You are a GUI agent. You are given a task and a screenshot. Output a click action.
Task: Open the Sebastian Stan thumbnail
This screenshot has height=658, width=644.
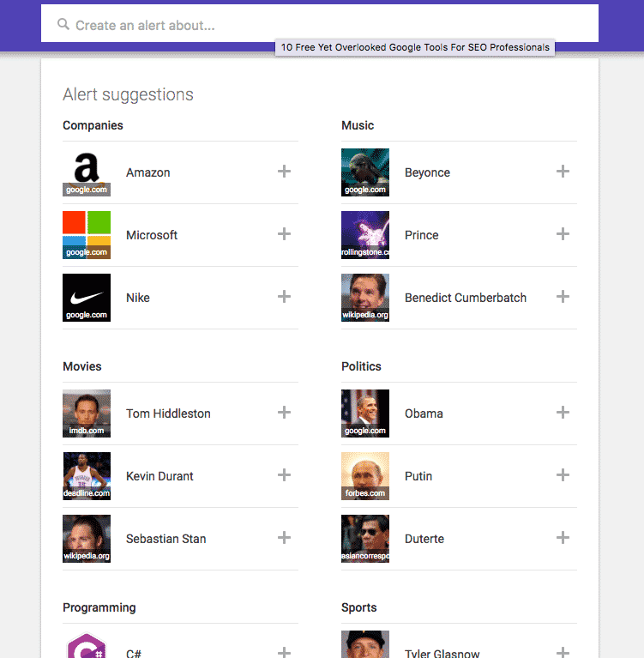(87, 539)
